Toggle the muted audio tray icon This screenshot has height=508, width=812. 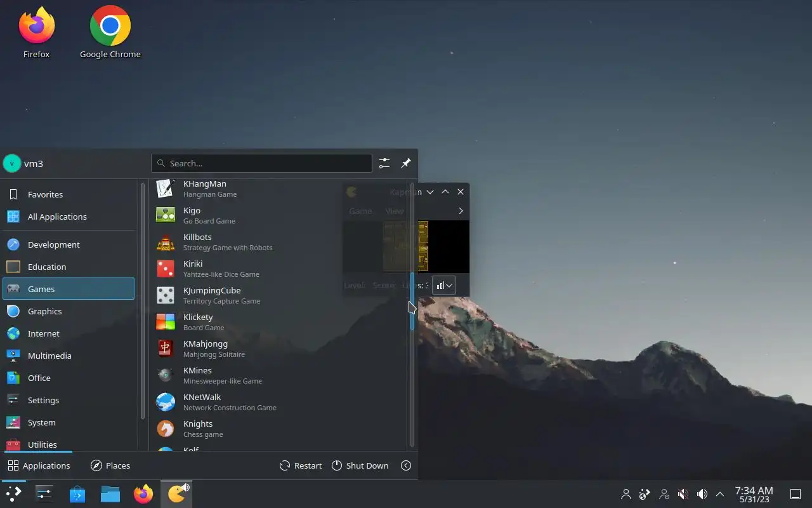(683, 494)
